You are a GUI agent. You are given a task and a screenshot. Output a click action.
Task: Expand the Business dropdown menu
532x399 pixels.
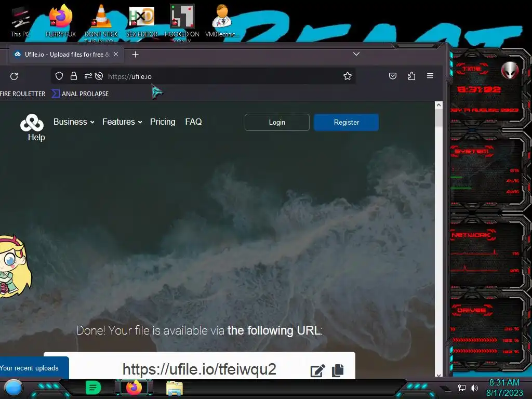point(74,122)
